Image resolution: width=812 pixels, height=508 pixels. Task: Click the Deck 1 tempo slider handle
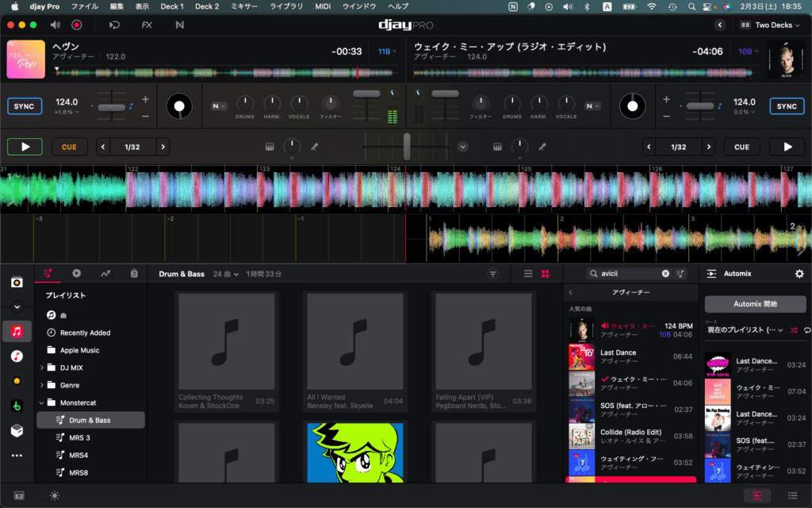click(x=111, y=107)
